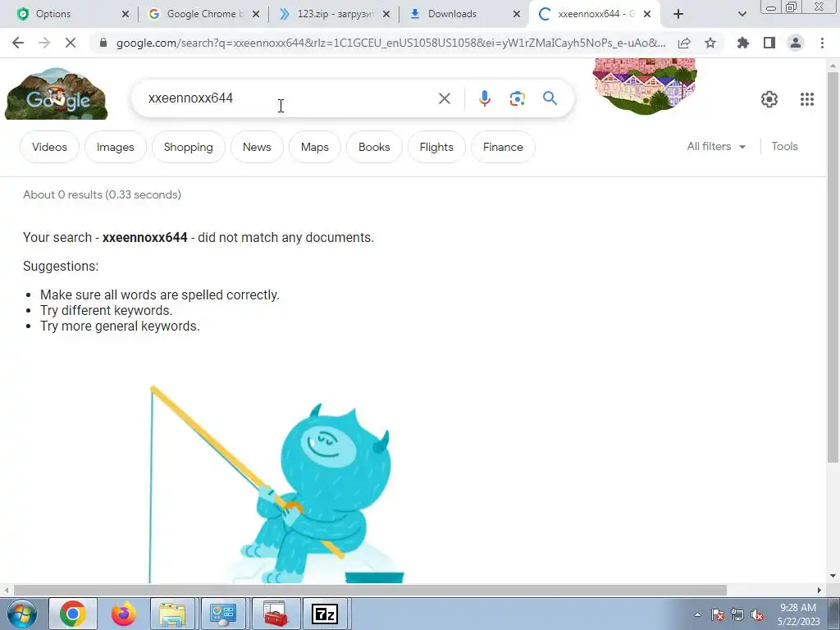This screenshot has height=630, width=840.
Task: Switch to the 123.zip tab
Action: pos(336,14)
